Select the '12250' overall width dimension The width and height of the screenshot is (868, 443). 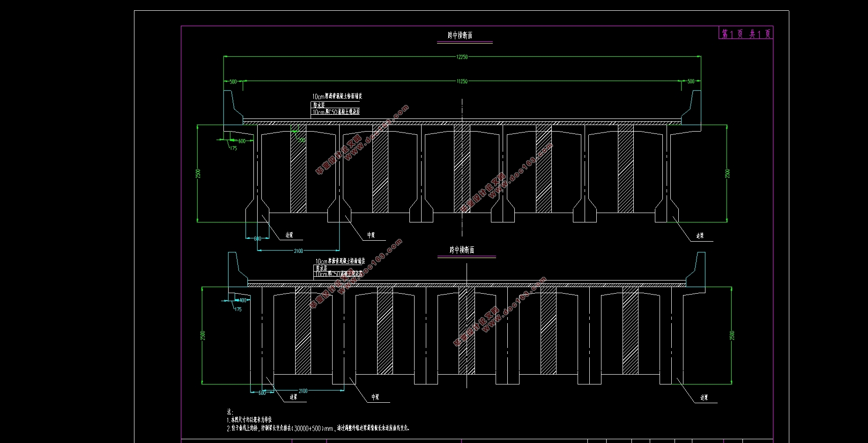462,57
